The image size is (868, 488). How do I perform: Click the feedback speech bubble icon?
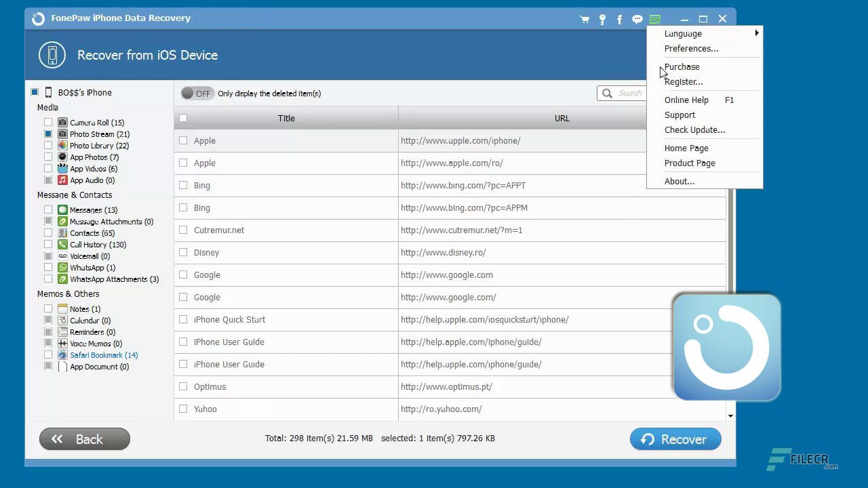[637, 19]
